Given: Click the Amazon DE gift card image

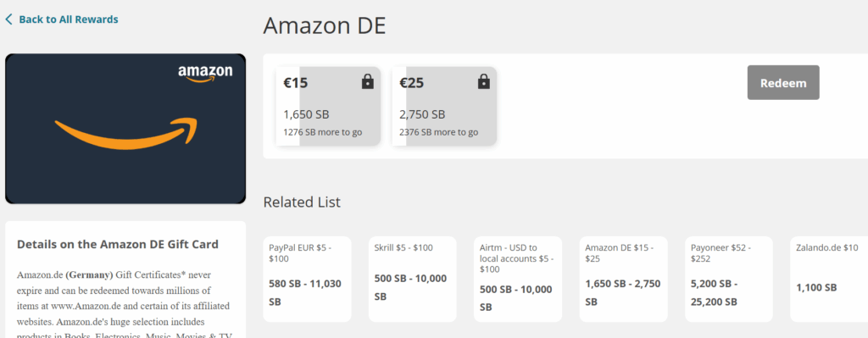Looking at the screenshot, I should 125,129.
